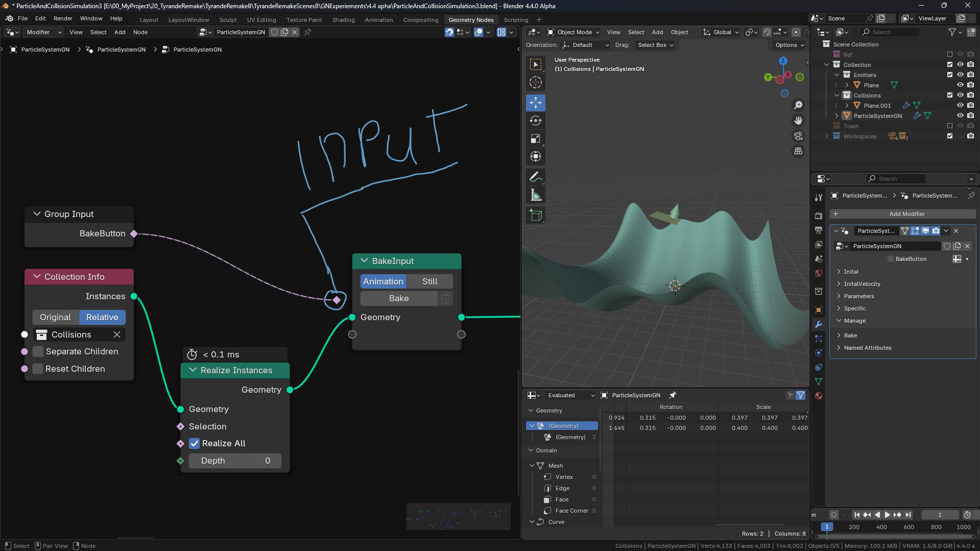Select the Measure tool

[536, 195]
